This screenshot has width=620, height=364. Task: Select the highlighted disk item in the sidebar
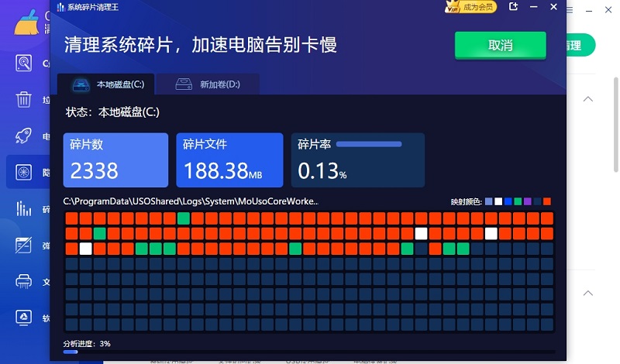[x=28, y=172]
